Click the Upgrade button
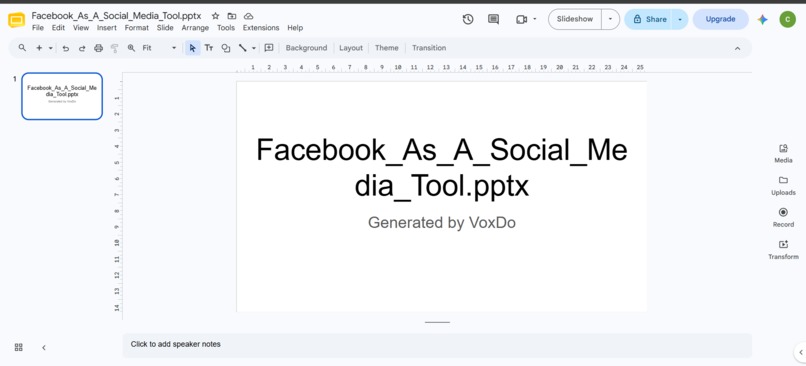The height and width of the screenshot is (366, 806). (720, 20)
